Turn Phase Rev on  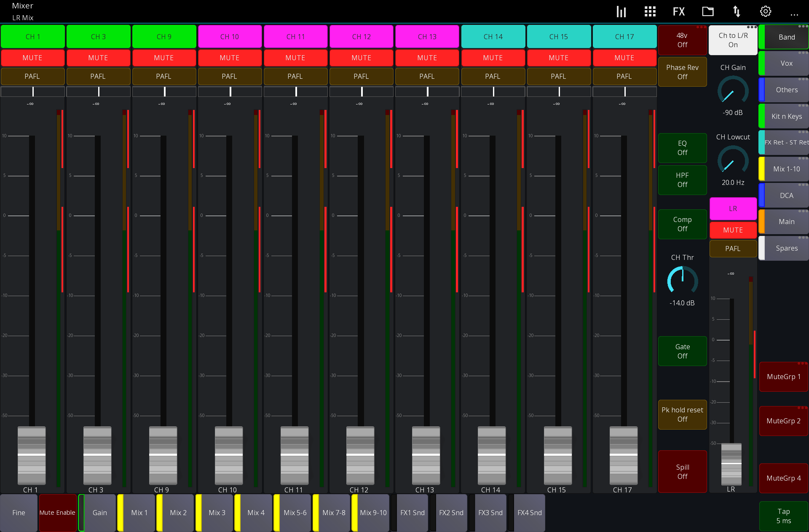tap(682, 72)
